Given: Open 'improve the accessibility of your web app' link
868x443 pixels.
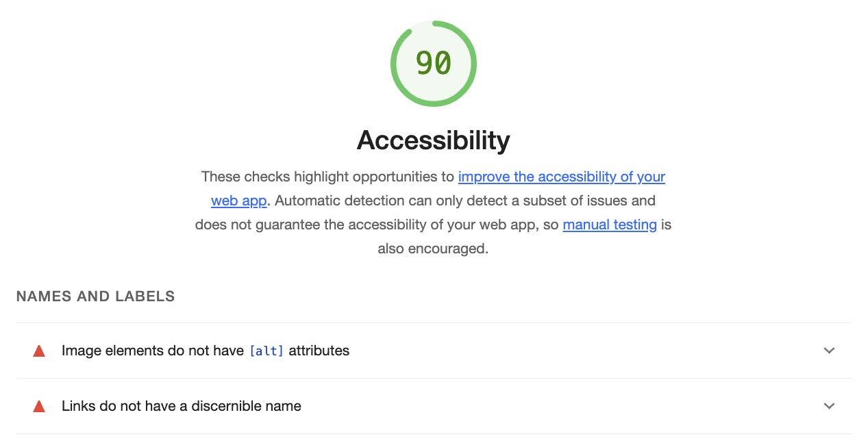Looking at the screenshot, I should point(561,177).
